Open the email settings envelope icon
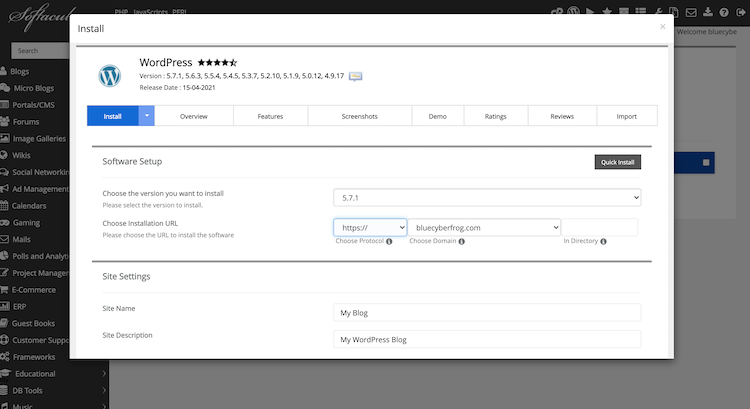The height and width of the screenshot is (409, 750). (x=691, y=12)
